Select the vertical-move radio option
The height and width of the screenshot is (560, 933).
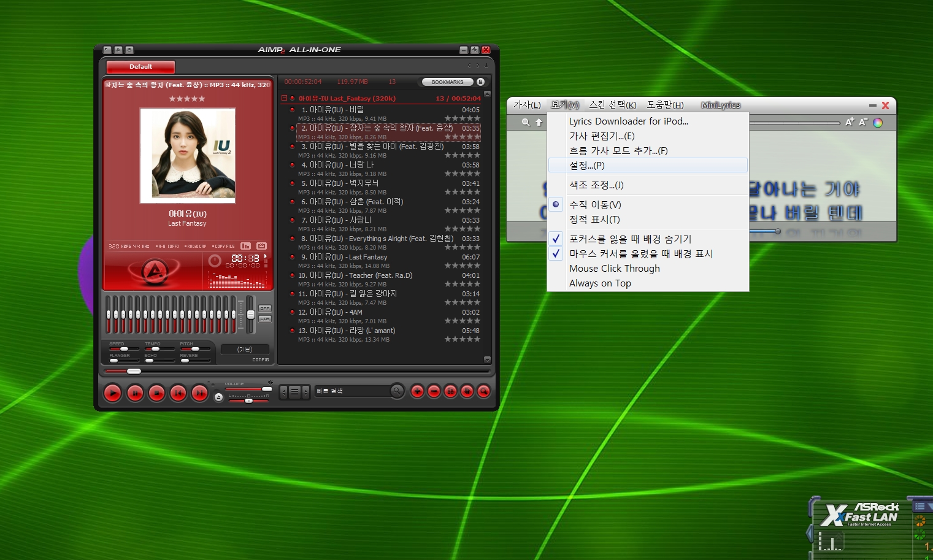click(648, 204)
